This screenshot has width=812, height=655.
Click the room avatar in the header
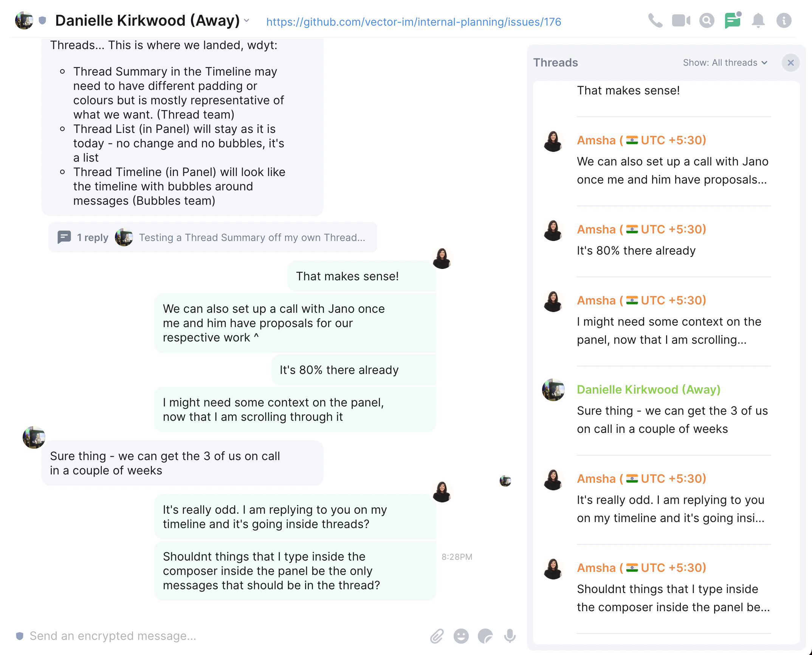(24, 20)
